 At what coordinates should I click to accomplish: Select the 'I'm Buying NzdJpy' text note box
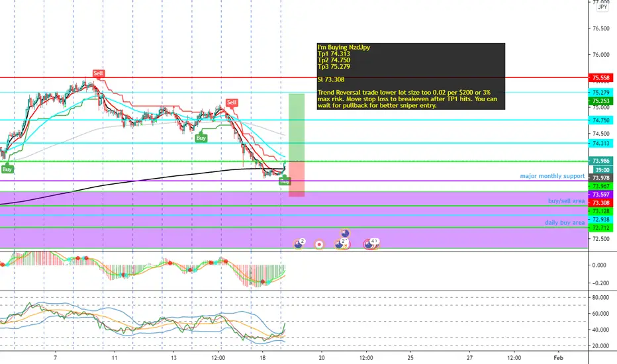pos(411,76)
